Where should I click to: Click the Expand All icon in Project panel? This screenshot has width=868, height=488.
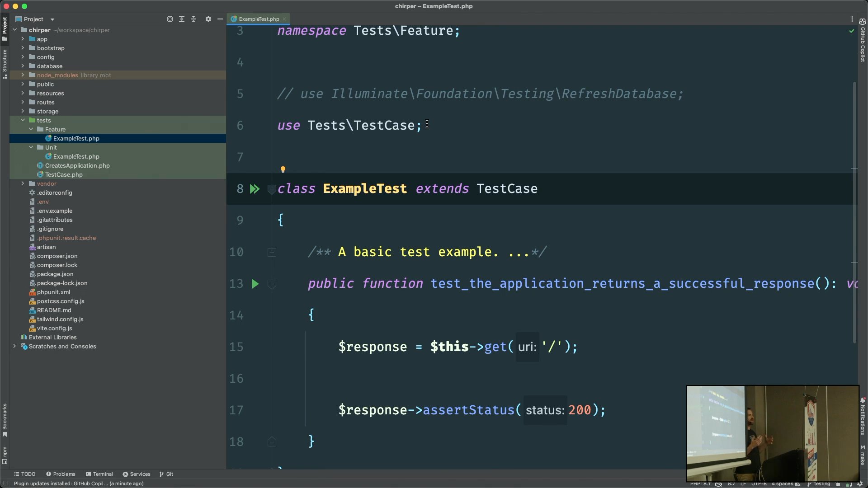pyautogui.click(x=182, y=19)
